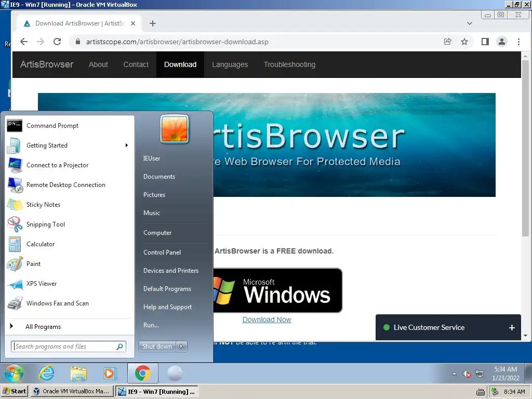Screen dimensions: 532x399
Task: View site info padlock icon
Action: point(78,42)
